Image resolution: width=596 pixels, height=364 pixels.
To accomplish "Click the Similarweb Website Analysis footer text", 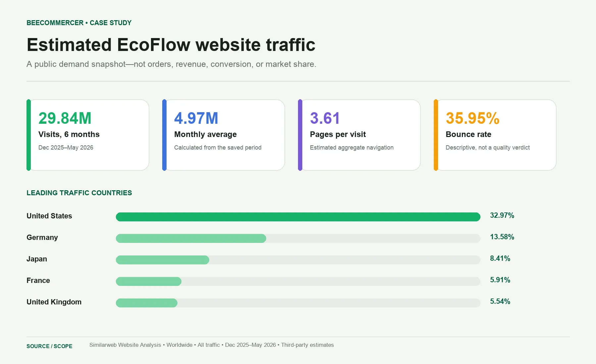I will (212, 345).
